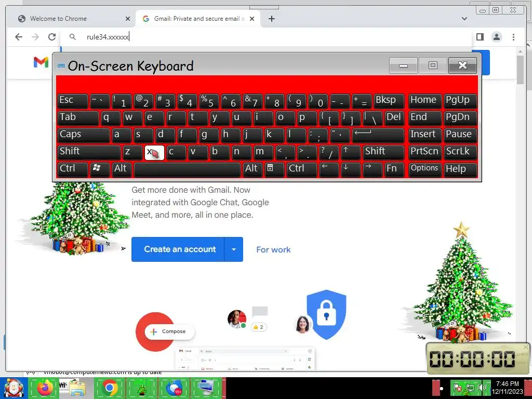532x399 pixels.
Task: Close the Gmail tab
Action: (x=252, y=19)
